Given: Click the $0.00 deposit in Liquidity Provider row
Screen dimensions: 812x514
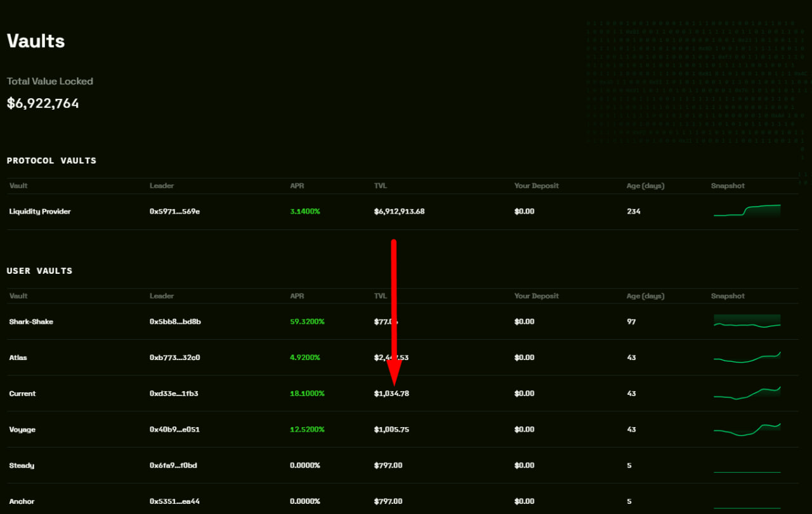Looking at the screenshot, I should (525, 212).
